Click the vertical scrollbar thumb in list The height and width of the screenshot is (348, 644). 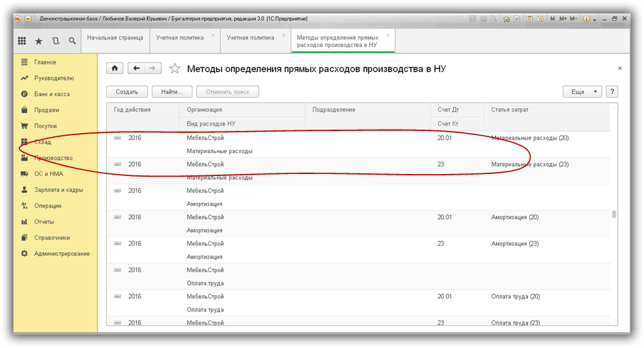coord(614,214)
